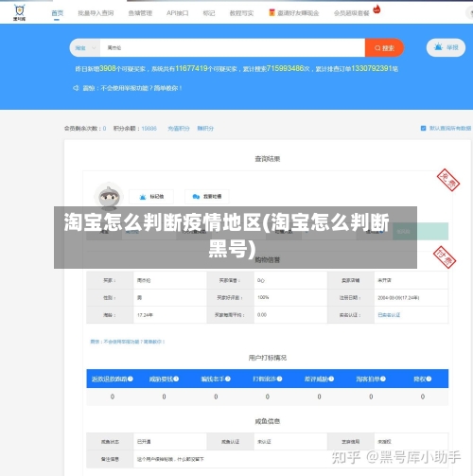Click the 充值积分 link
Screen dimensions: 473x476
179,129
